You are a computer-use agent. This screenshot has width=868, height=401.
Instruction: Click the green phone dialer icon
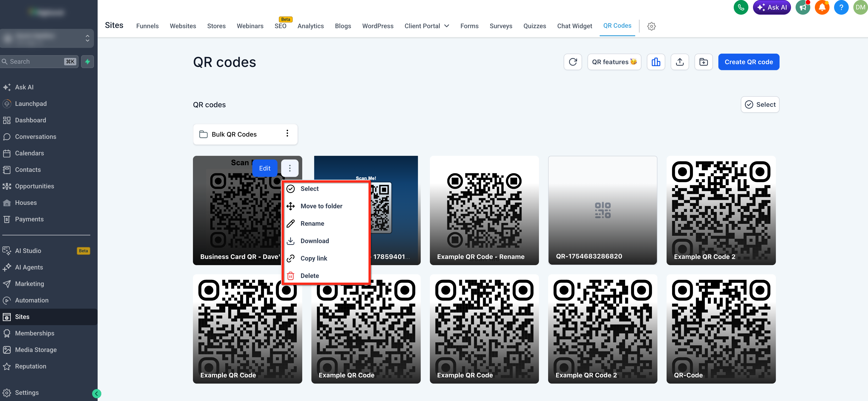(x=741, y=7)
